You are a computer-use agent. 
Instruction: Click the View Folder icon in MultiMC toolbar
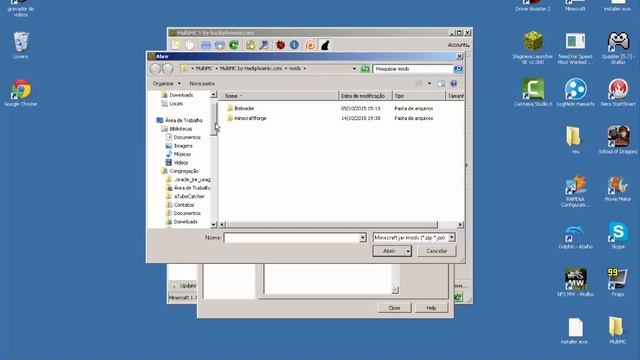click(206, 45)
